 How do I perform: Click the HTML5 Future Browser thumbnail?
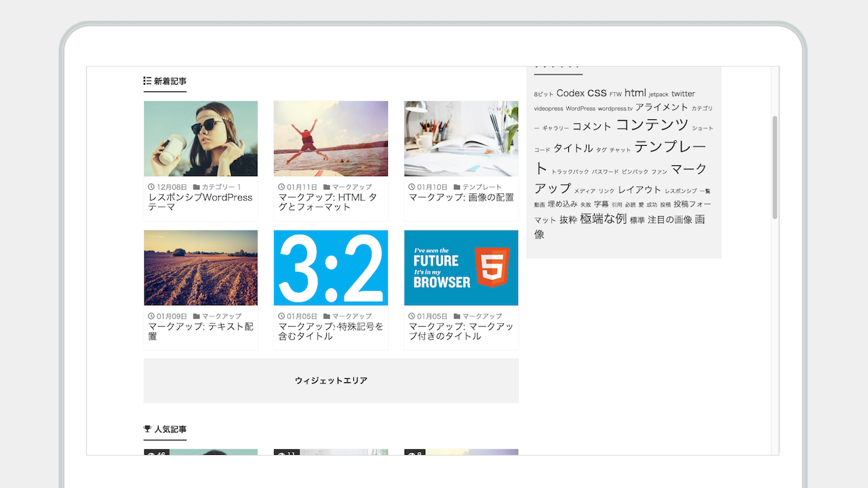461,268
